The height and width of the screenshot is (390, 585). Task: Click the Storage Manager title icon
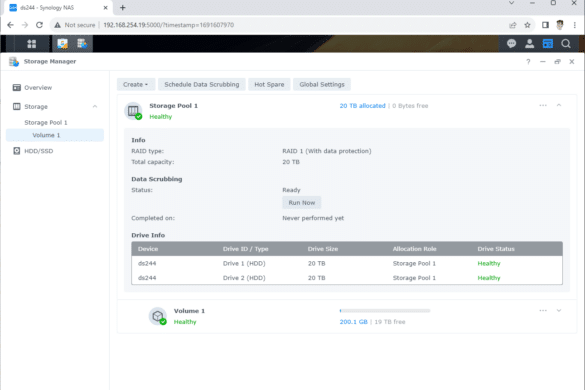point(14,62)
